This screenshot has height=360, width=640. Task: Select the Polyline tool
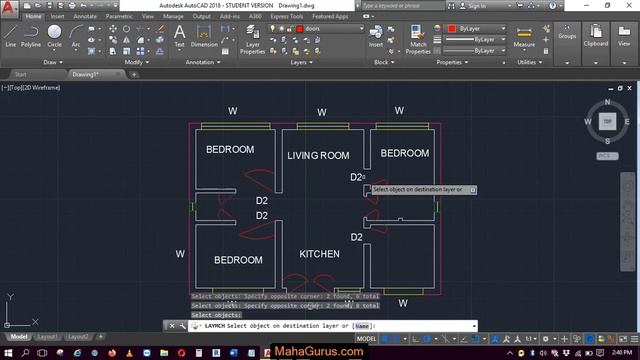coord(31,36)
